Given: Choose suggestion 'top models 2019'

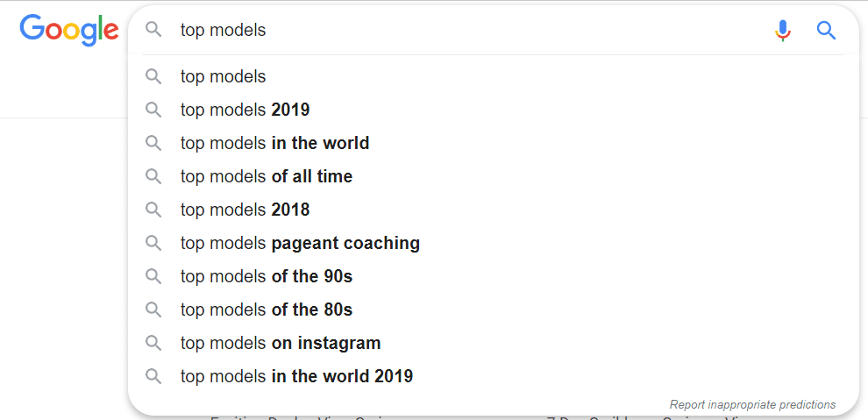Looking at the screenshot, I should point(493,110).
